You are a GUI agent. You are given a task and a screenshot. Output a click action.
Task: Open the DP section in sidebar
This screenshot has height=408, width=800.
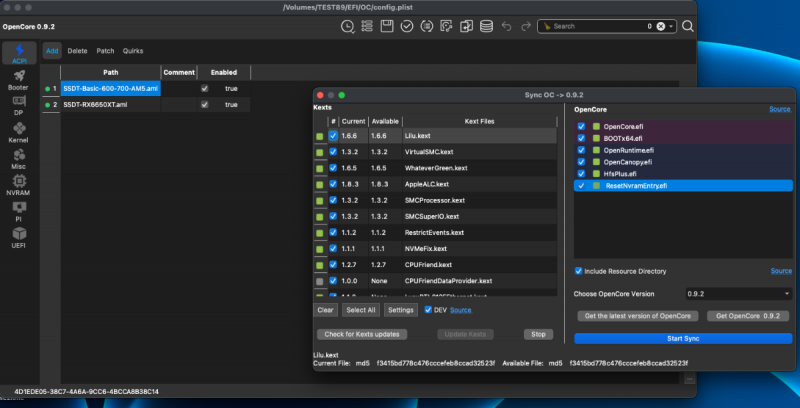tap(17, 105)
